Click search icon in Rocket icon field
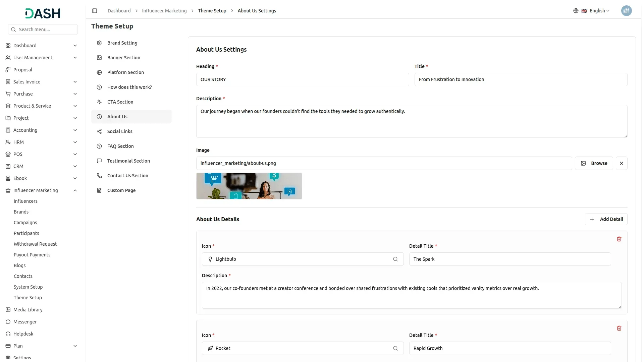Viewport: 644px width, 362px height. [395, 348]
